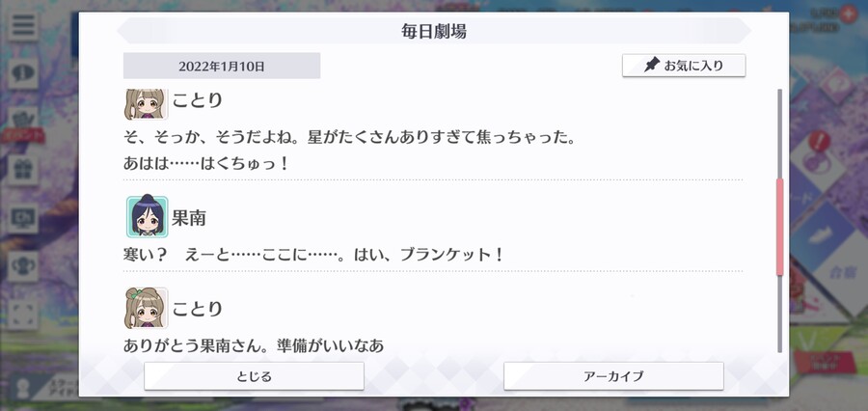Open the trophy icon in sidebar
Viewport: 868px width, 411px height.
[23, 266]
